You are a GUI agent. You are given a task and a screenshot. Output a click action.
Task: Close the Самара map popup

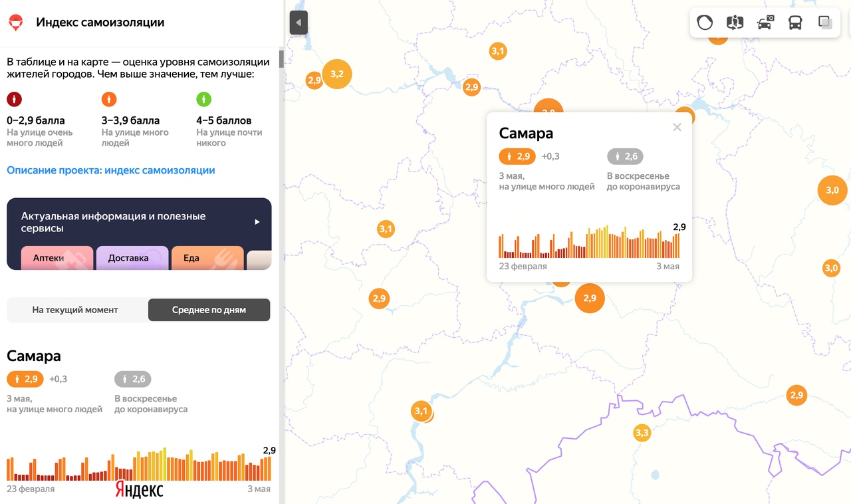pyautogui.click(x=677, y=127)
